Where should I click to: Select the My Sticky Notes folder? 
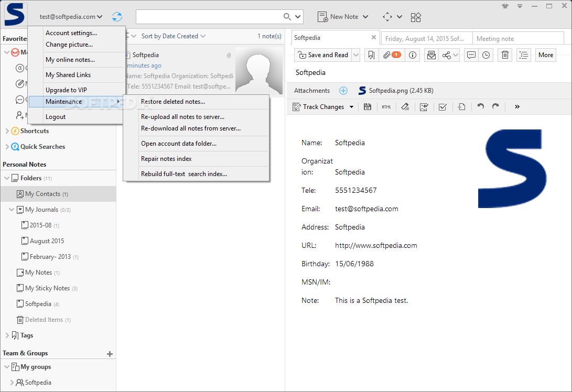(x=58, y=288)
